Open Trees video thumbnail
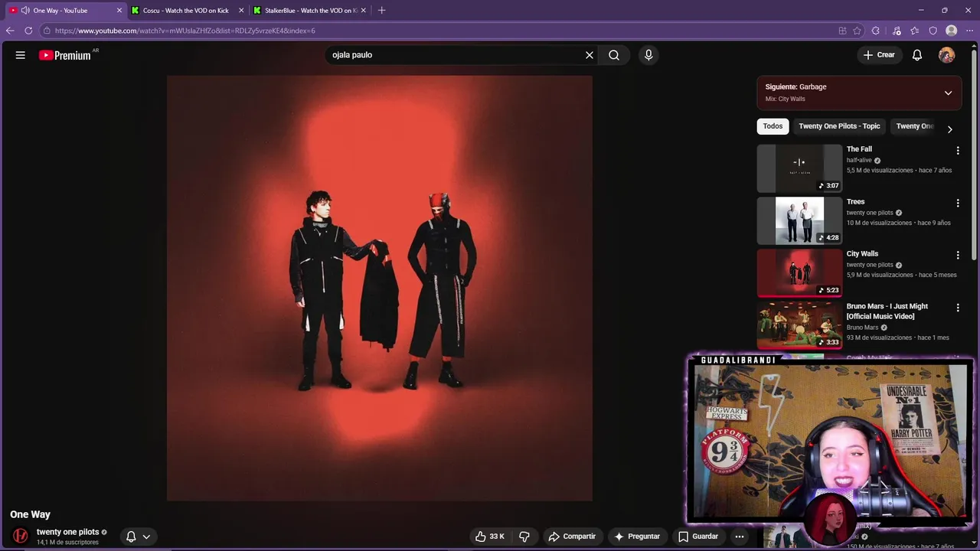This screenshot has height=551, width=980. (799, 220)
